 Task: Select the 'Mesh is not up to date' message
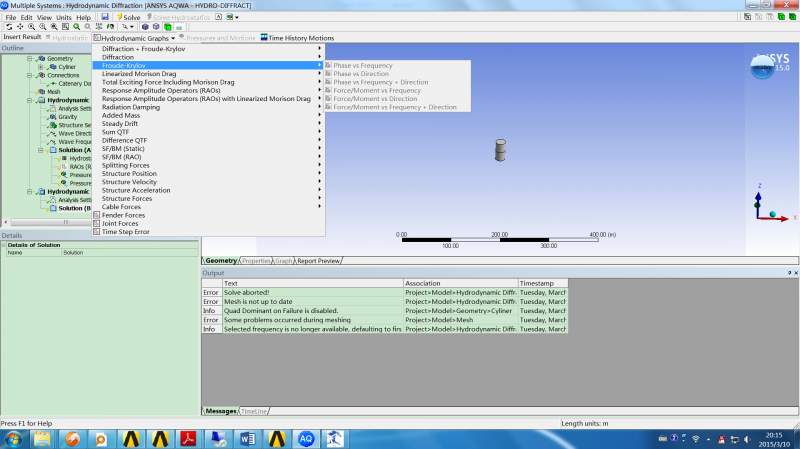385,302
